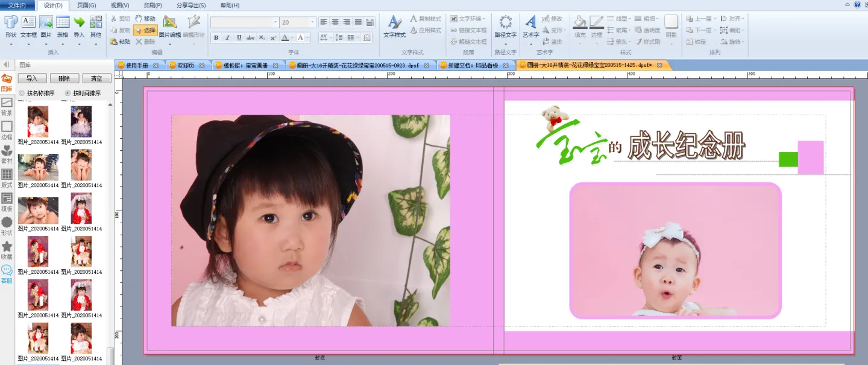Viewport: 868px width, 365px height.
Task: Click the 导入 button in gallery panel
Action: point(32,78)
